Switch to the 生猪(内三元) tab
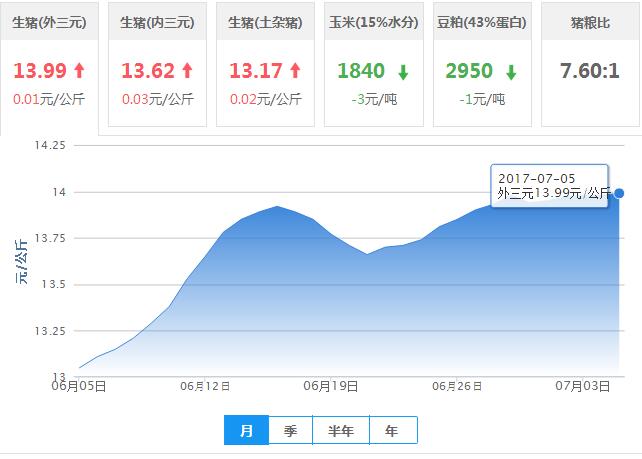This screenshot has width=642, height=459. [x=157, y=23]
